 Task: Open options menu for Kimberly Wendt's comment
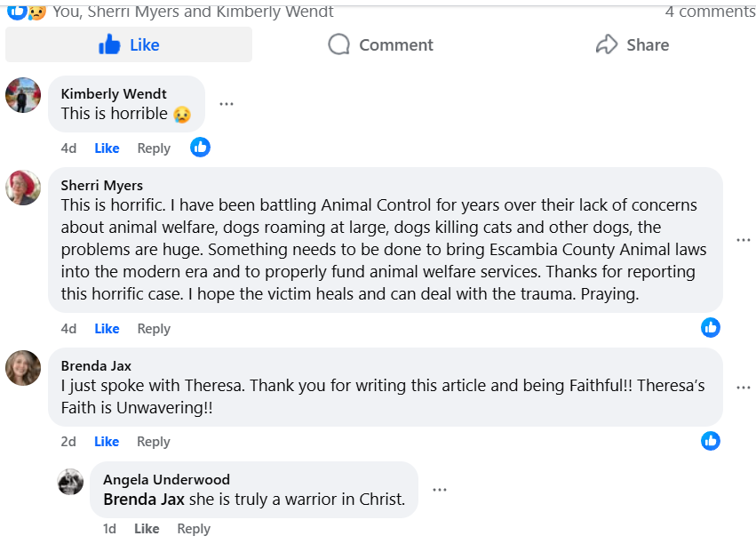pyautogui.click(x=227, y=104)
